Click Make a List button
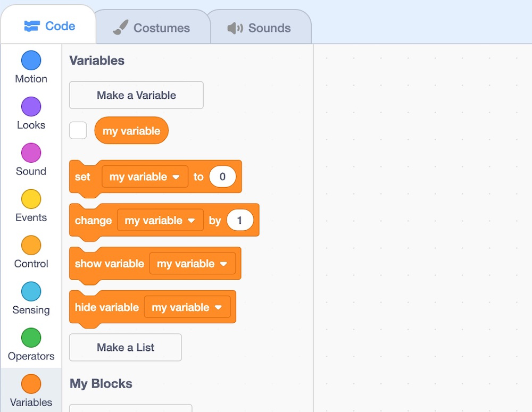This screenshot has width=532, height=412. pyautogui.click(x=126, y=348)
